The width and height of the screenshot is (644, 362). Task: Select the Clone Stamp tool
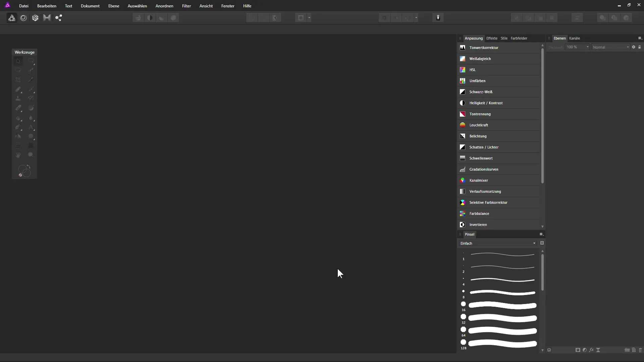pos(18,99)
